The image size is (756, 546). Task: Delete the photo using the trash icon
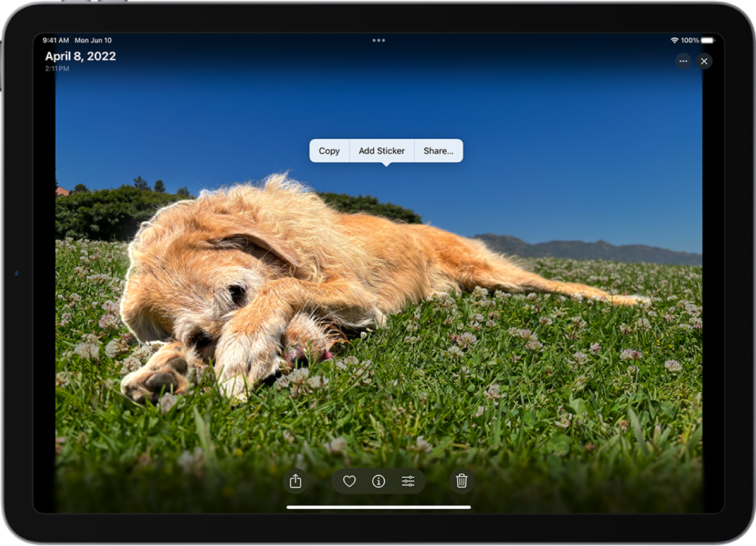coord(461,481)
